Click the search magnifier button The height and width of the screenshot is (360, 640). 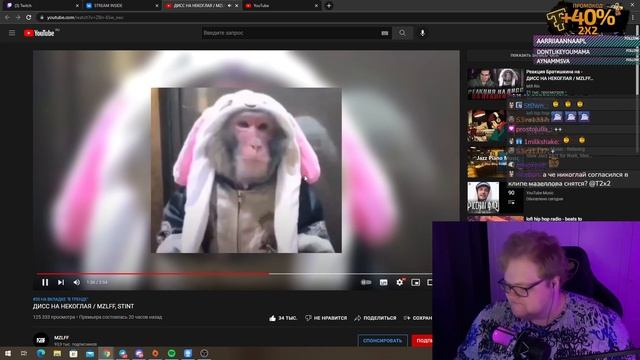pyautogui.click(x=402, y=33)
